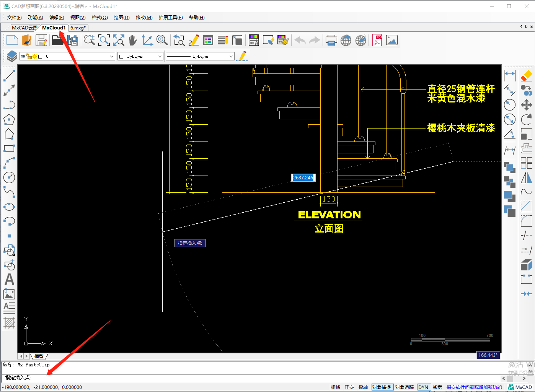Select the Mirror tool

[x=527, y=177]
